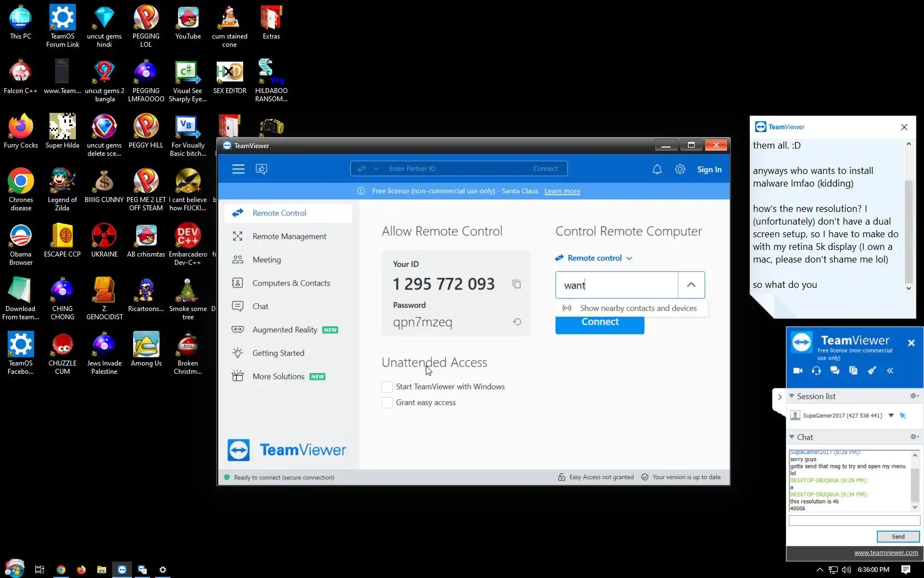Refresh the random password
924x578 pixels.
[x=517, y=321]
